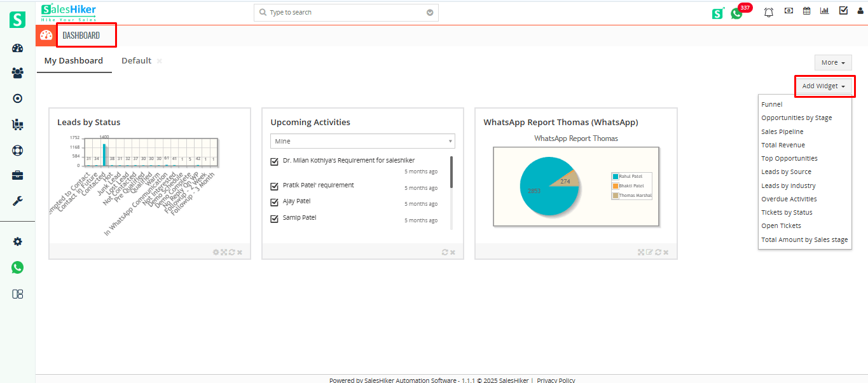868x383 pixels.
Task: Toggle the Pratik Patel requirement checkbox
Action: (x=274, y=186)
